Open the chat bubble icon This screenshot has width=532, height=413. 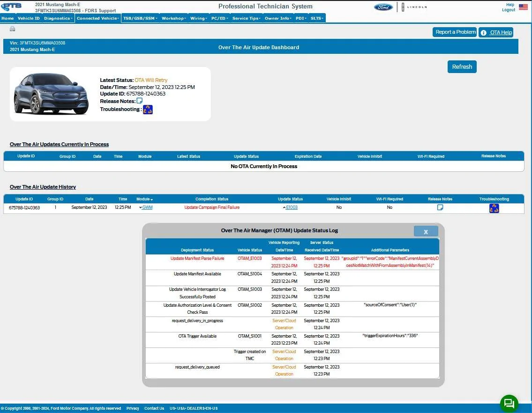click(509, 404)
